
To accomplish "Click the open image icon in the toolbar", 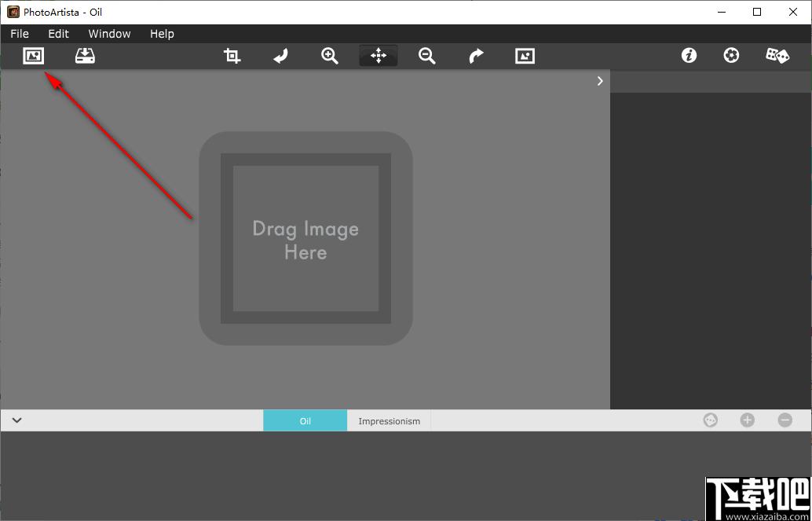I will click(34, 56).
